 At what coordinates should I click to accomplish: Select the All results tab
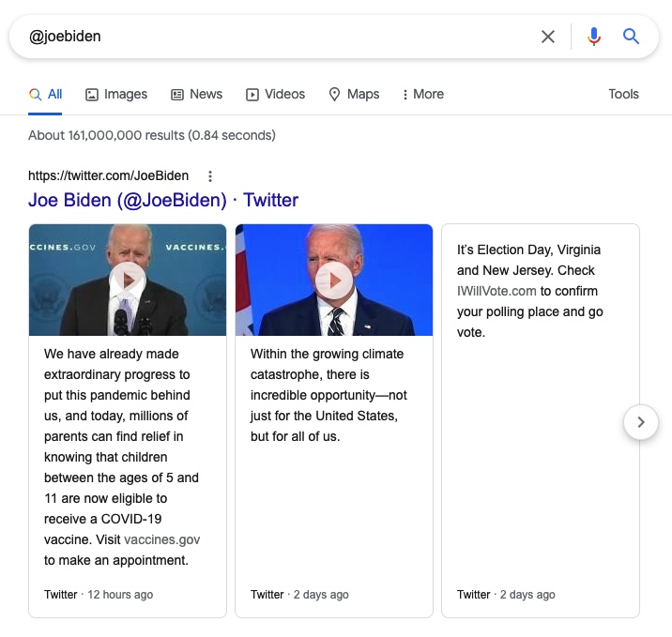pos(46,94)
